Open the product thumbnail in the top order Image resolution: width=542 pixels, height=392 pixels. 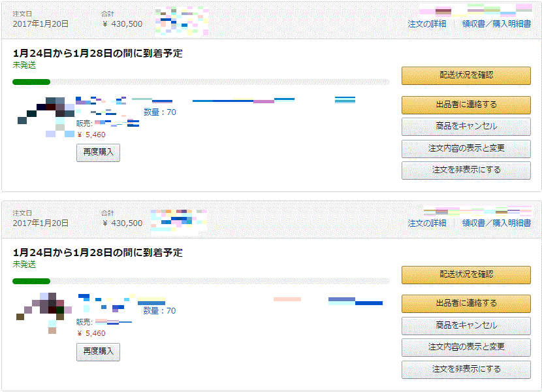[x=47, y=116]
